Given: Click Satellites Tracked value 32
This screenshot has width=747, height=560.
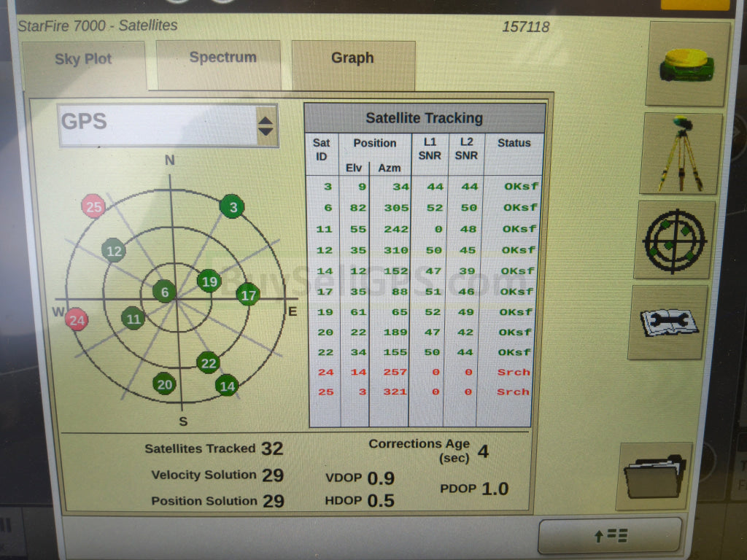Looking at the screenshot, I should (272, 448).
